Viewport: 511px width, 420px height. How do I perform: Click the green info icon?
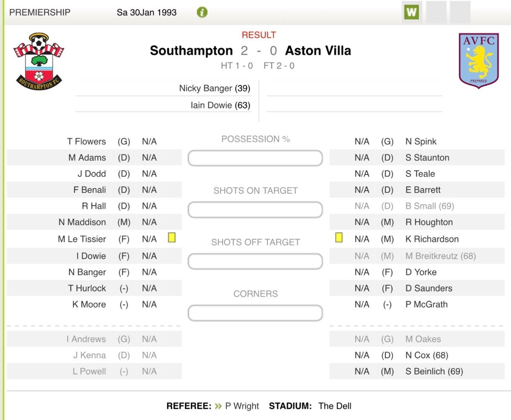(202, 12)
